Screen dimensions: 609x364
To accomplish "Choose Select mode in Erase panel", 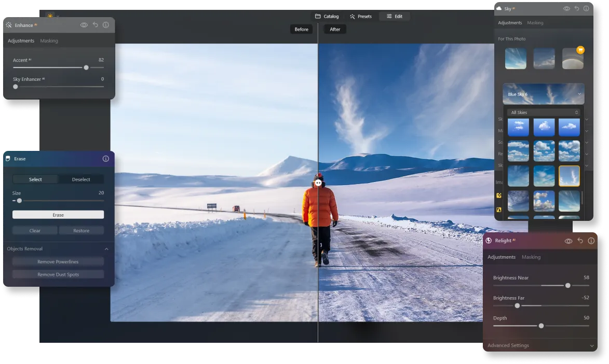I will (x=35, y=179).
